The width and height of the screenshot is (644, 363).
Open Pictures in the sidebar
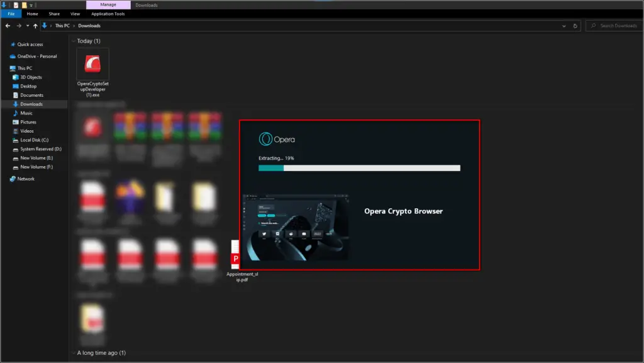pyautogui.click(x=28, y=123)
